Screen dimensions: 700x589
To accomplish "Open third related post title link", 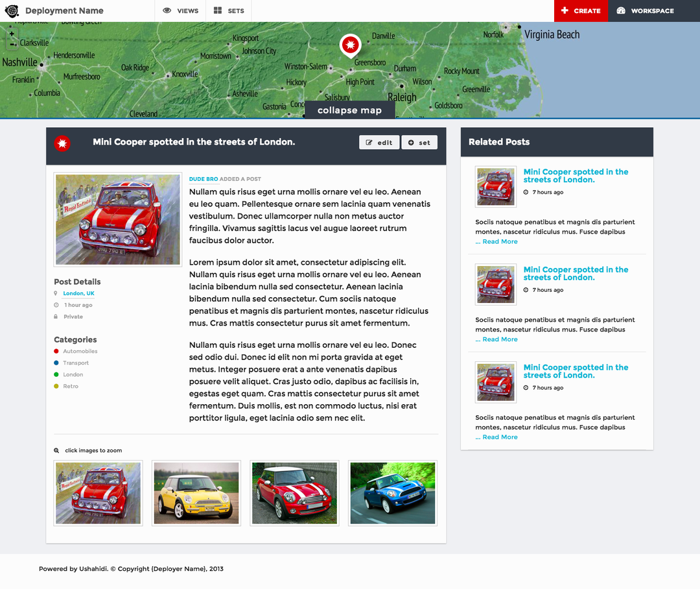I will 576,371.
